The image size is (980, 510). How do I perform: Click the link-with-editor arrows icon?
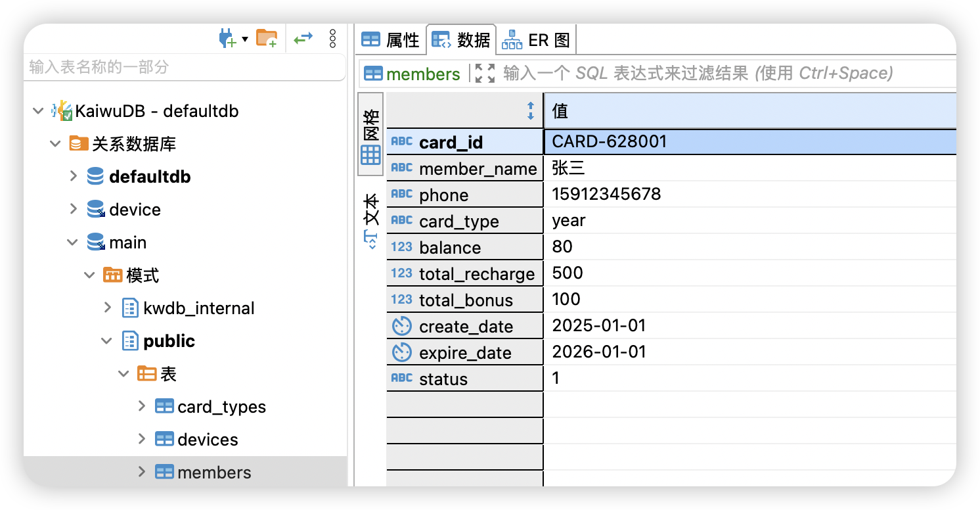click(x=303, y=39)
